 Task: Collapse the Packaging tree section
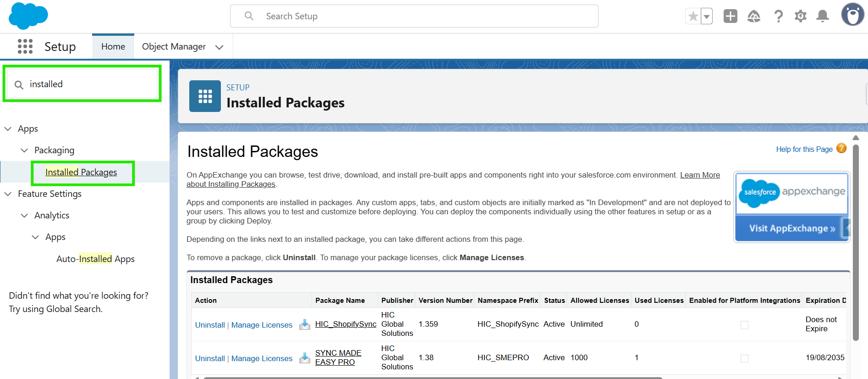point(24,150)
